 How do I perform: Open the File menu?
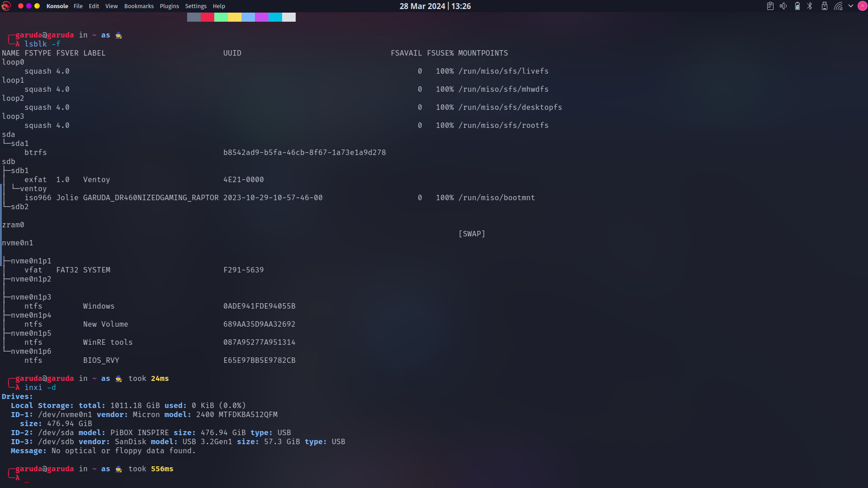pyautogui.click(x=78, y=6)
